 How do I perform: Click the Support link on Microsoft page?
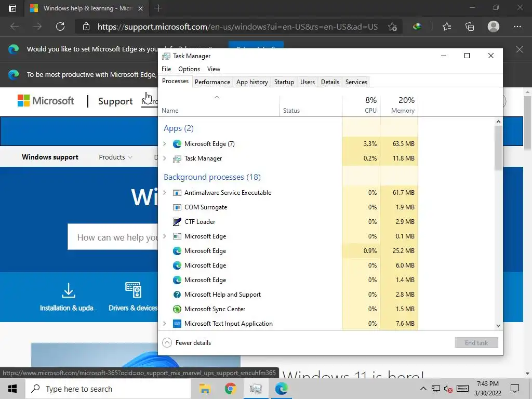[x=115, y=101]
